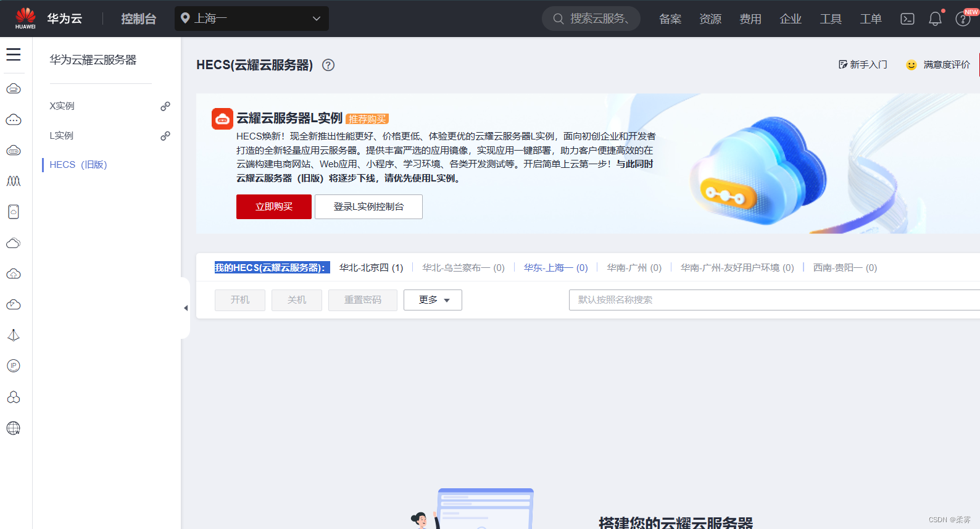Click the first cloud server sidebar icon

[14, 89]
